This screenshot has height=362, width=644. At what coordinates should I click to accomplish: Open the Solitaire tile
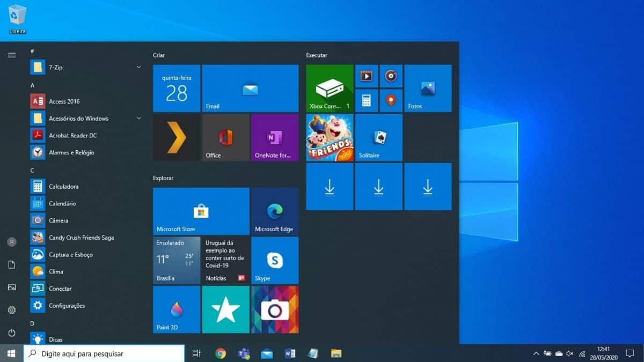point(379,137)
